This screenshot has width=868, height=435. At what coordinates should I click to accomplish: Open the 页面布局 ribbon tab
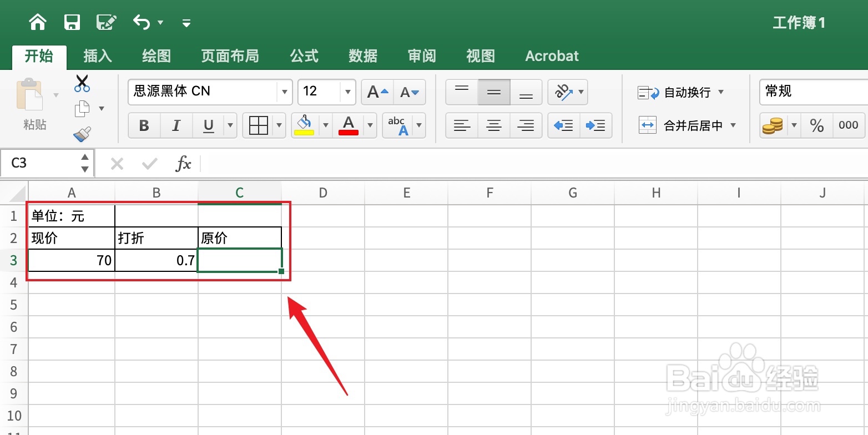pyautogui.click(x=230, y=56)
